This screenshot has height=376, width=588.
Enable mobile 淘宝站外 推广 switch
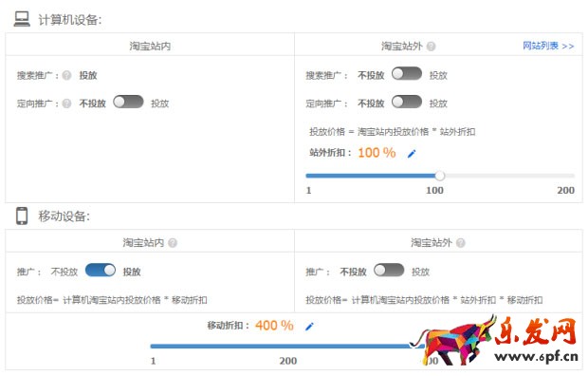point(389,270)
